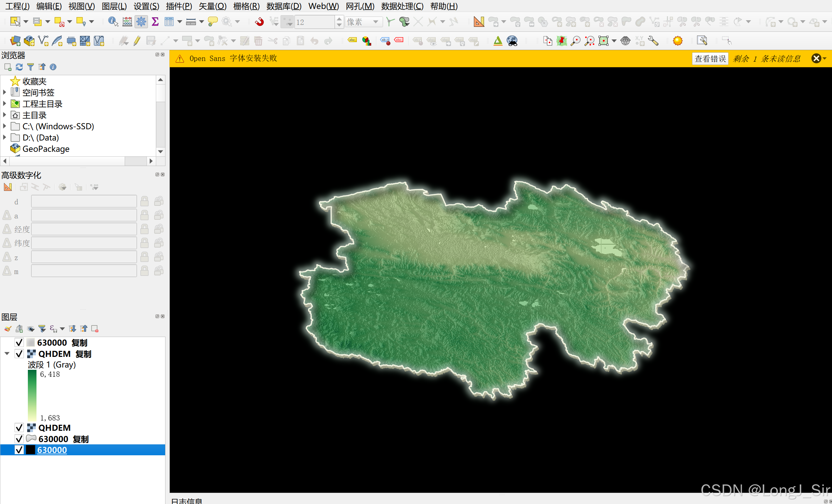Click the 630000 layer black color swatch
The height and width of the screenshot is (504, 832).
coord(31,450)
